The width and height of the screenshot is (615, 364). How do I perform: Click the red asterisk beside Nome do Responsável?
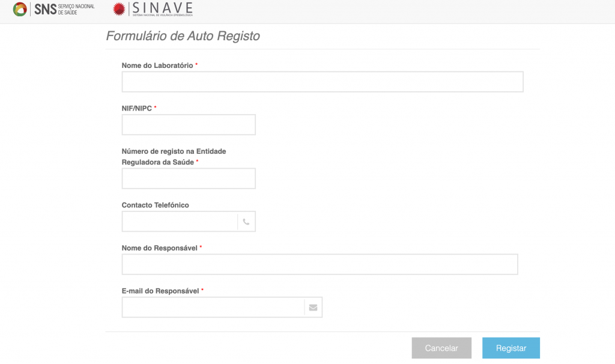(x=202, y=247)
